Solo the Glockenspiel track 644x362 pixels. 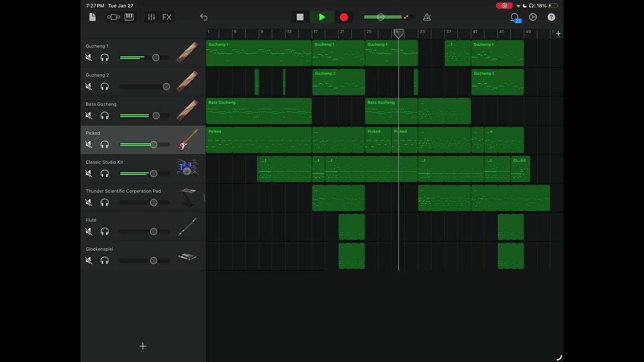[x=105, y=260]
